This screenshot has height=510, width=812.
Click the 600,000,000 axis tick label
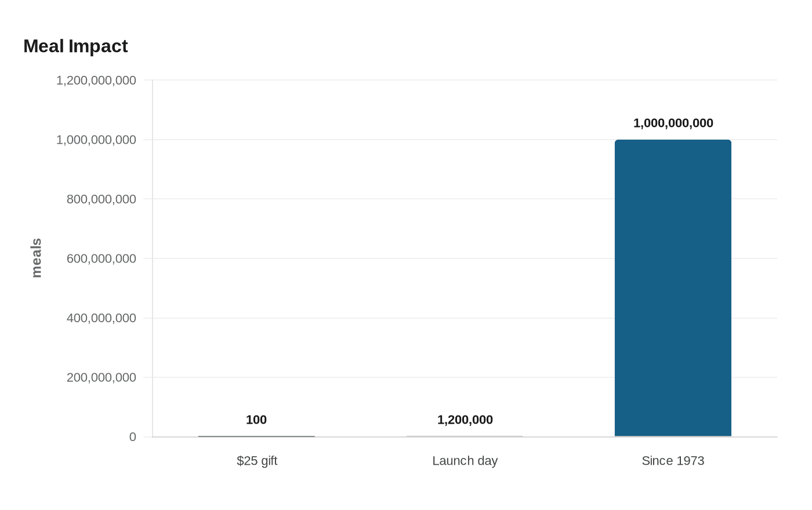101,258
